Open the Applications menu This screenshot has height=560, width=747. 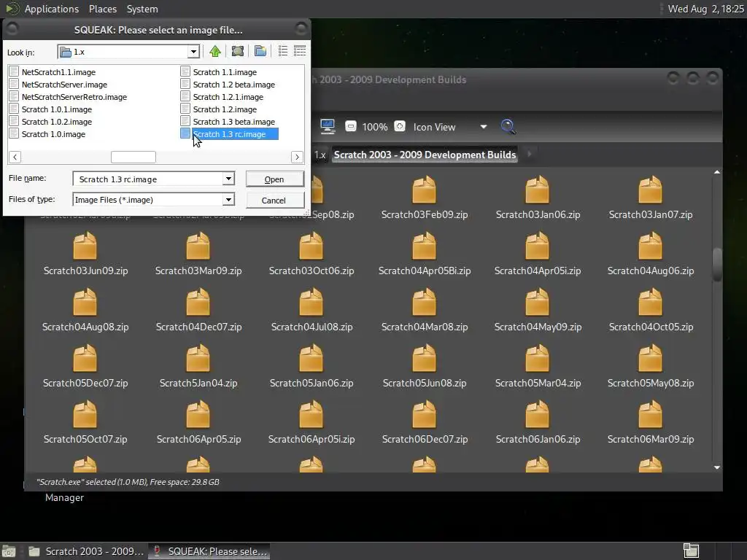click(x=52, y=9)
